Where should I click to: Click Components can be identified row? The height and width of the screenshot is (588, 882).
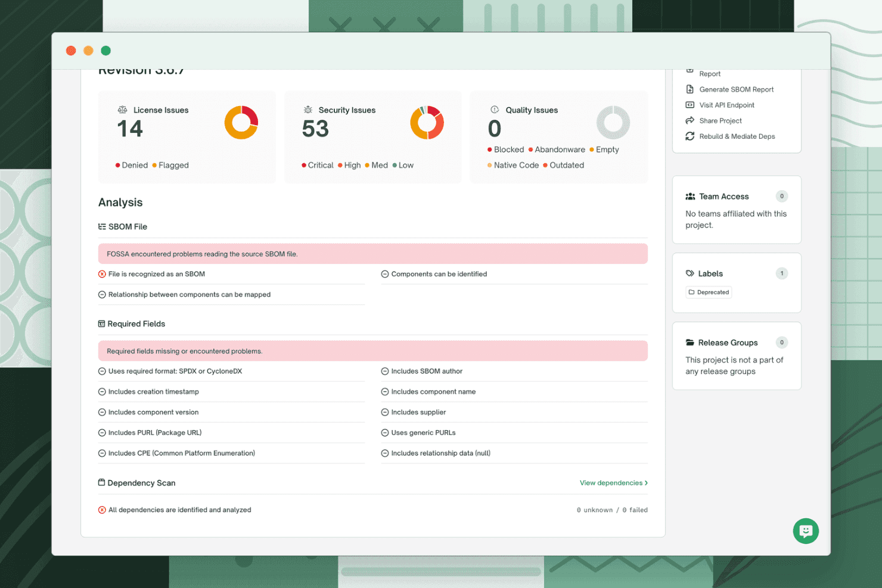pyautogui.click(x=514, y=274)
